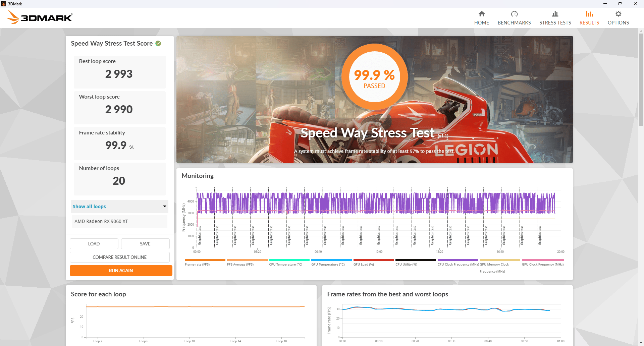Image resolution: width=644 pixels, height=346 pixels.
Task: Restore down the 3DMark window
Action: [620, 4]
